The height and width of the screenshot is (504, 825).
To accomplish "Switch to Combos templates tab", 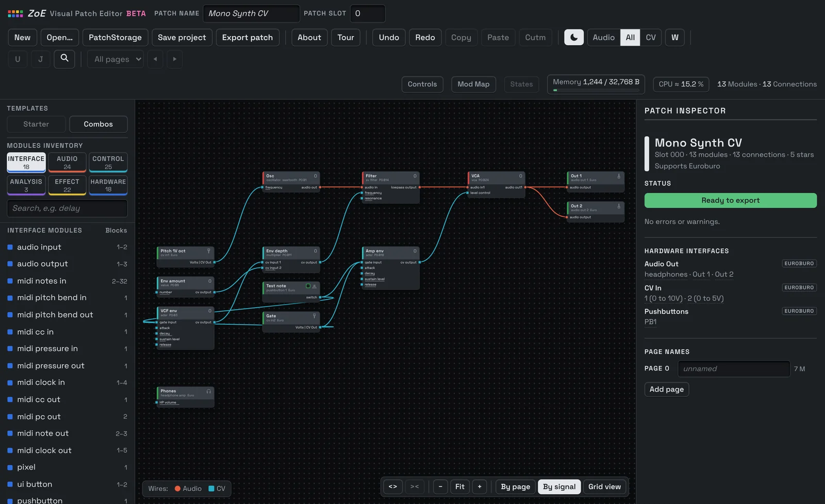I will (98, 124).
